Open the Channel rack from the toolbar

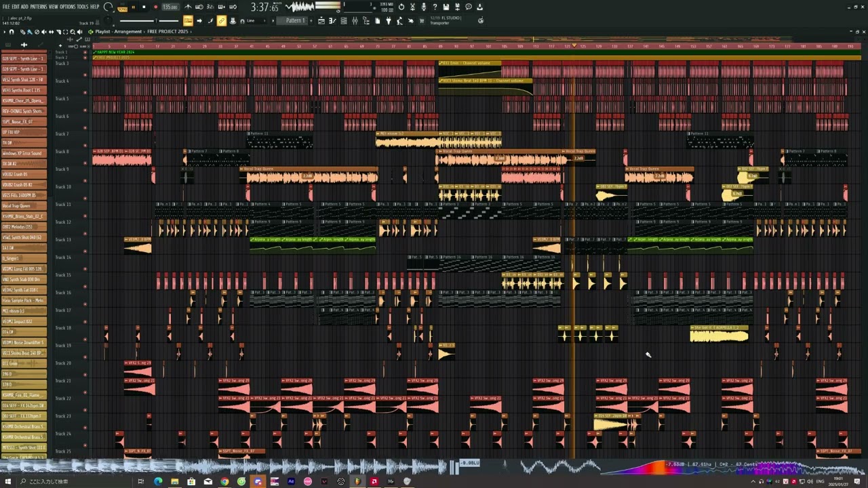point(344,21)
